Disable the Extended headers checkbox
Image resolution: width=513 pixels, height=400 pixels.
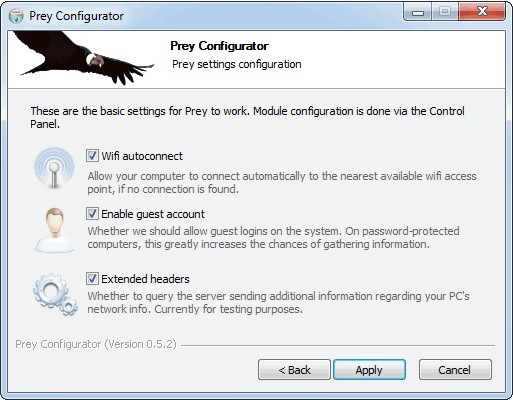click(92, 279)
